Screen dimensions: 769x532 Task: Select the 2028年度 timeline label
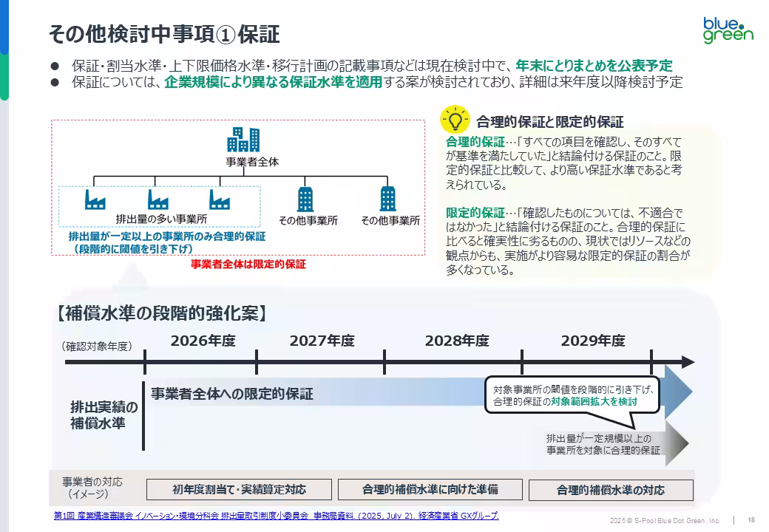pyautogui.click(x=456, y=341)
